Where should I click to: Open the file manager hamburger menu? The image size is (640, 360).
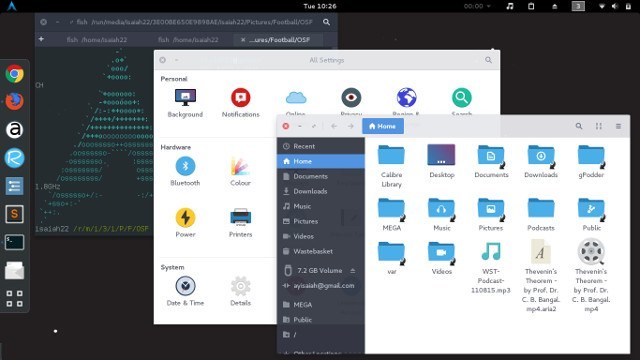click(x=618, y=126)
